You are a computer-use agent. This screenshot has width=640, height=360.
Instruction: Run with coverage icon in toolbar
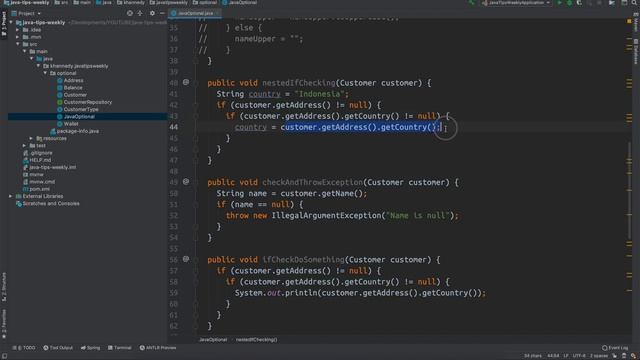579,3
